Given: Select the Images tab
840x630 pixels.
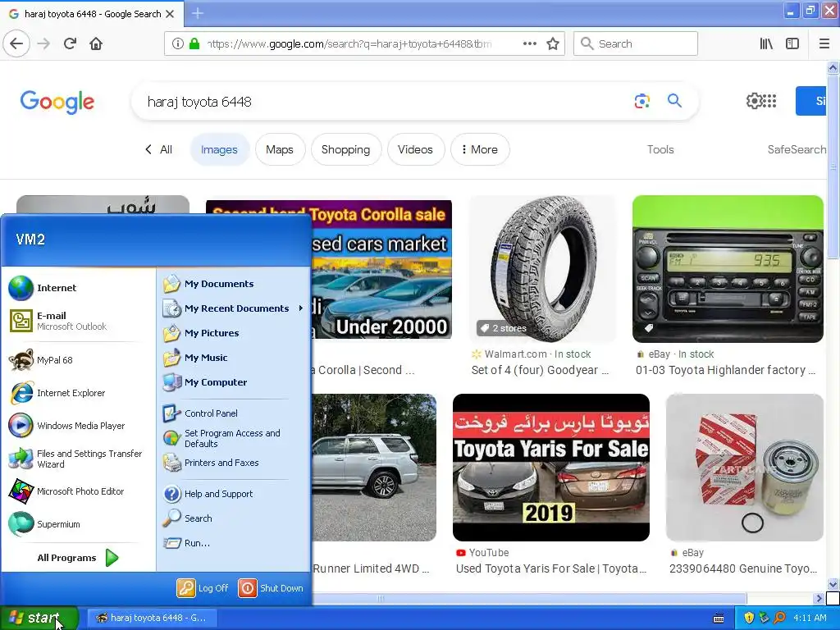Looking at the screenshot, I should coord(219,149).
